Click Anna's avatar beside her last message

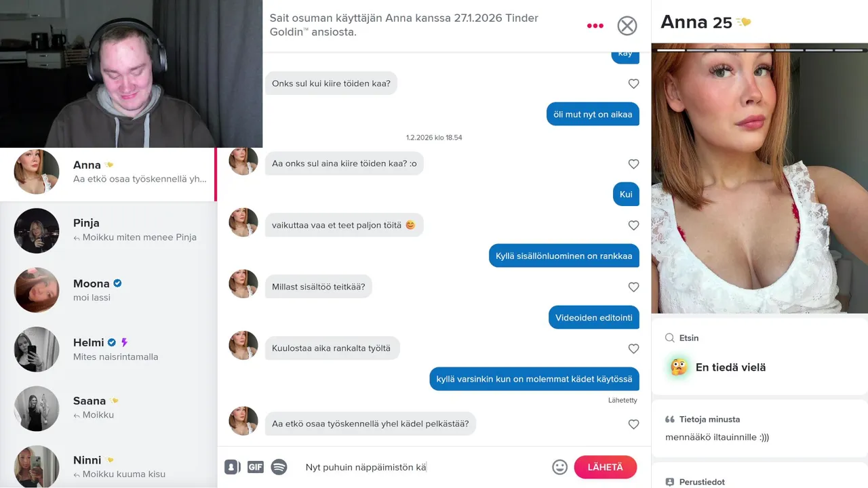[x=243, y=421]
